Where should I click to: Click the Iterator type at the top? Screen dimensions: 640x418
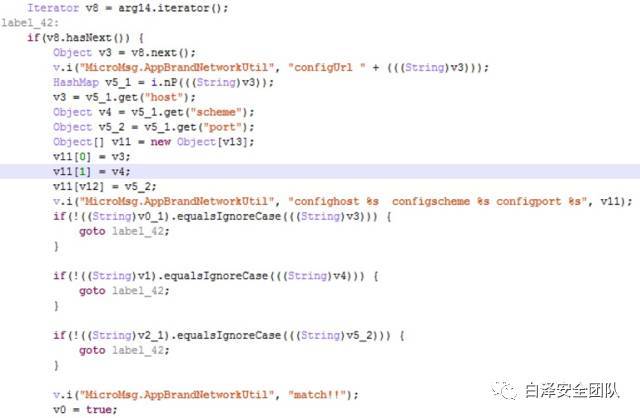point(53,8)
